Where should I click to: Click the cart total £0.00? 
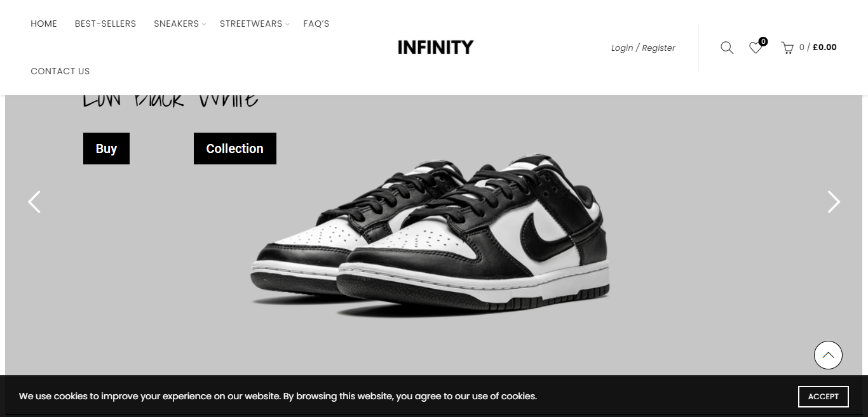tap(825, 47)
